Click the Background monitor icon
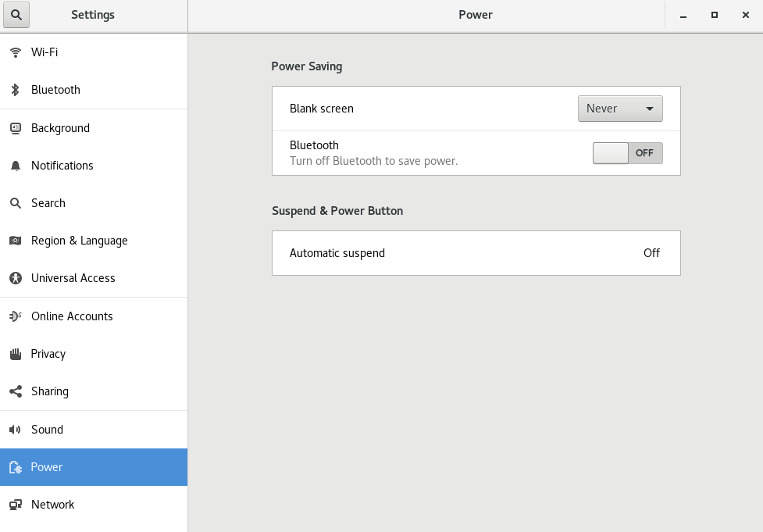The image size is (763, 532). point(16,128)
